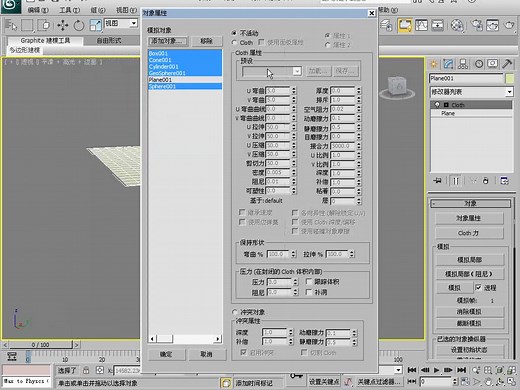Click the Play Animation button
This screenshot has height=390, width=520.
436,370
